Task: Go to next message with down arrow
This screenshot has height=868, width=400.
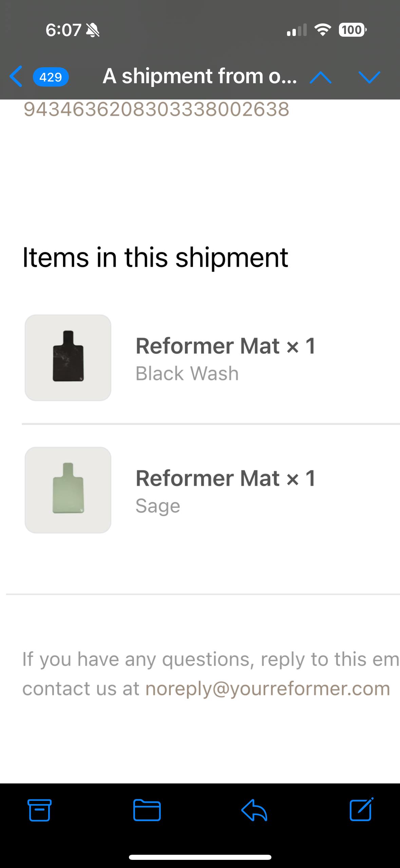Action: (x=369, y=77)
